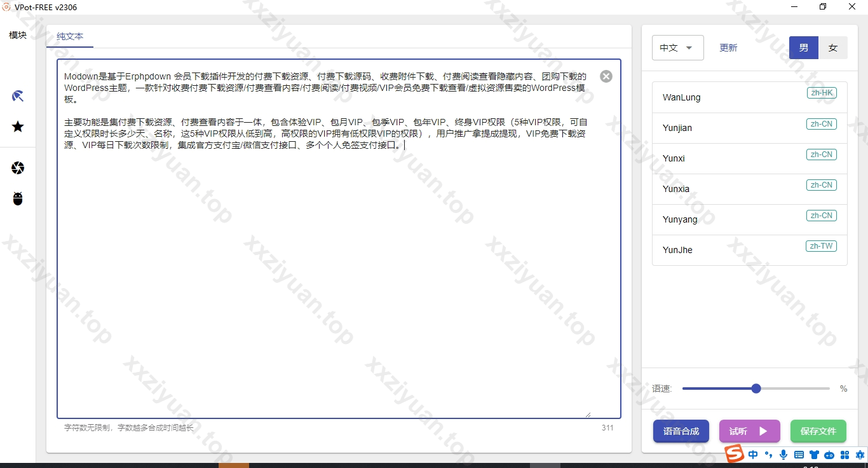Switch to the 纯文本 tab

[70, 36]
